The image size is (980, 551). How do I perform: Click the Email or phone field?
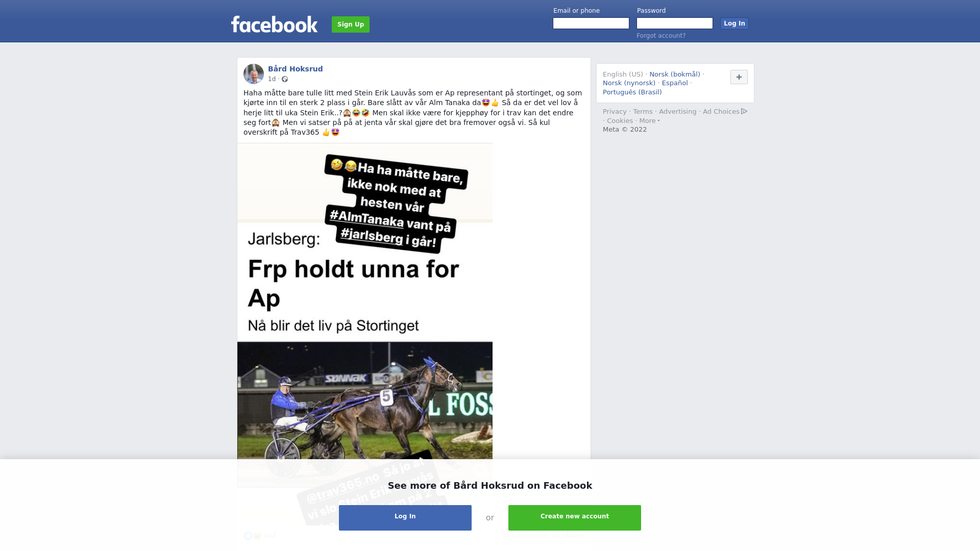pos(591,23)
